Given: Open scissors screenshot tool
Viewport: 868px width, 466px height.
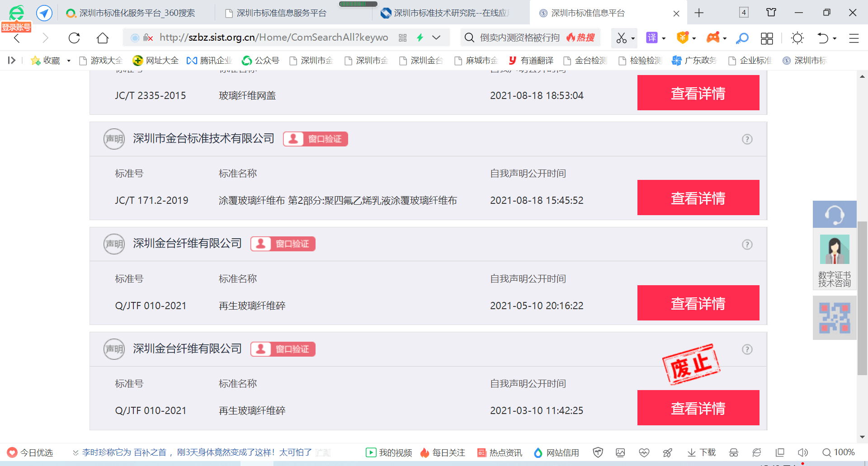Looking at the screenshot, I should coord(622,38).
